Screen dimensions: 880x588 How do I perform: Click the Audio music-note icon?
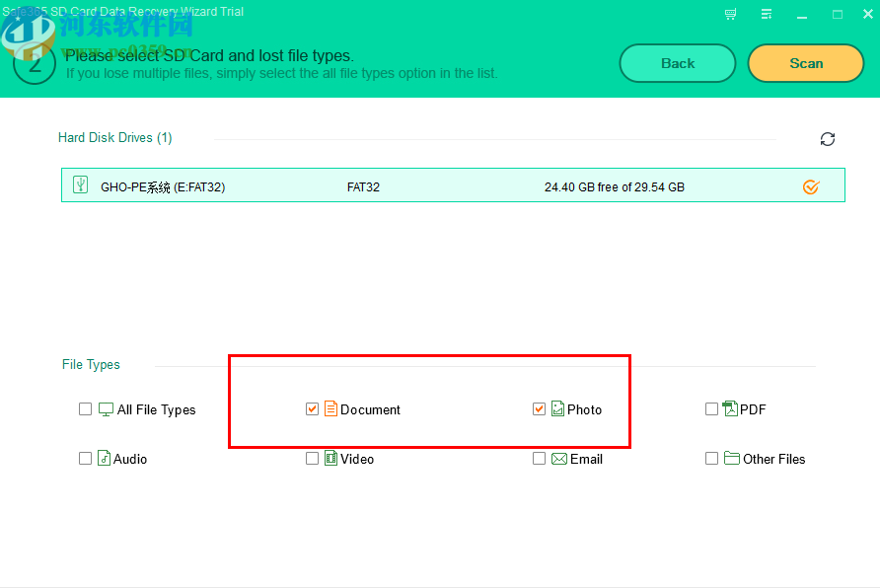click(104, 458)
